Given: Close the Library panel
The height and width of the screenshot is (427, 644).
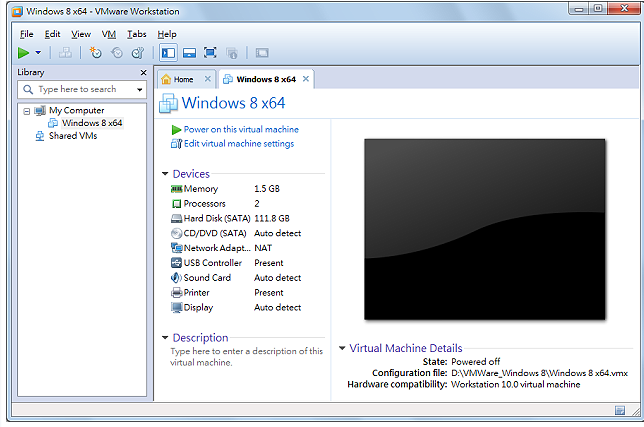Looking at the screenshot, I should 143,73.
